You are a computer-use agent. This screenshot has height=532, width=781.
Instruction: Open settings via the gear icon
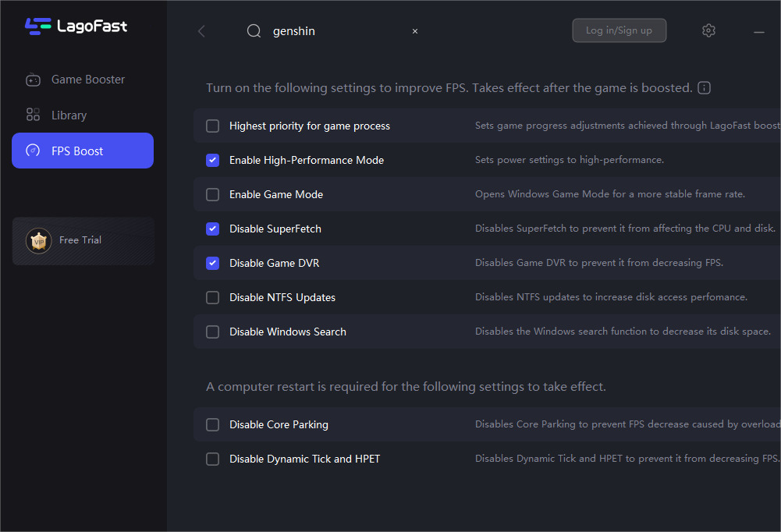[x=708, y=30]
